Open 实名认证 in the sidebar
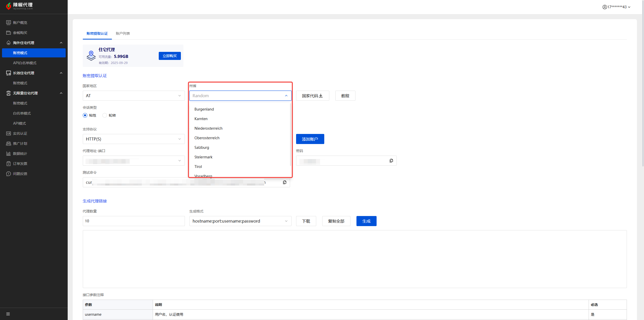Screen dimensions: 644x320 click(20, 133)
